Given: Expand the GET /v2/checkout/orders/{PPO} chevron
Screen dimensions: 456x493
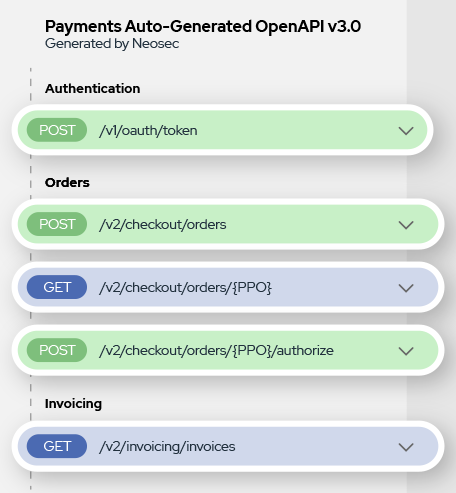Looking at the screenshot, I should pos(406,288).
